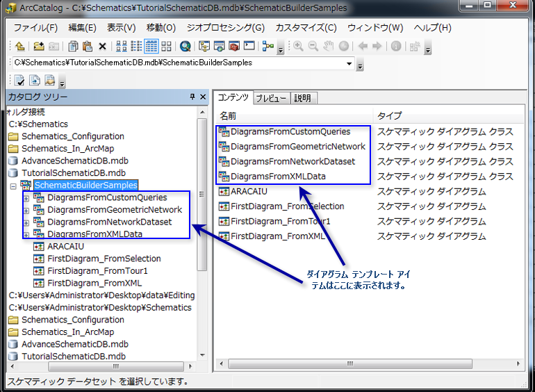535x392 pixels.
Task: Collapse the SchematicBuilderSamples tree node
Action: coord(13,186)
